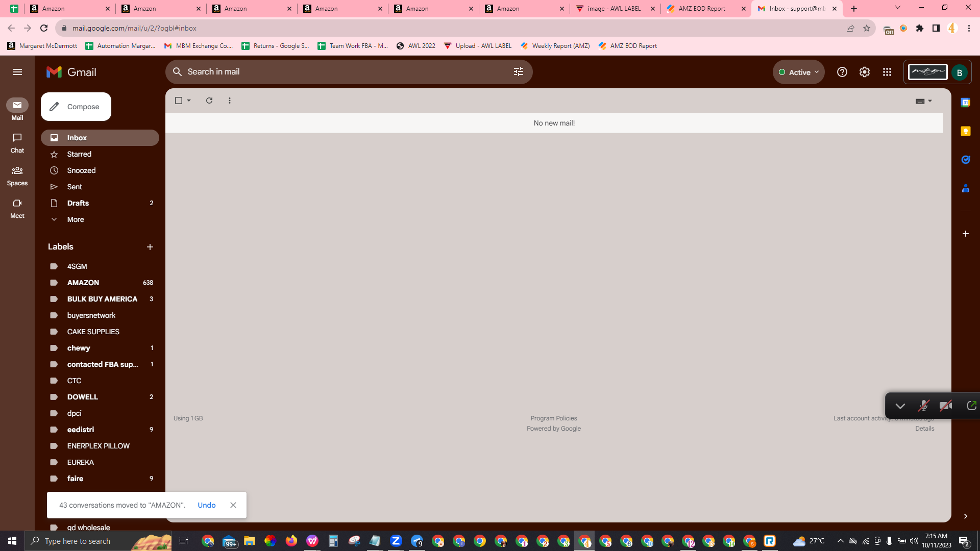Open the select conversations dropdown arrow
The height and width of the screenshot is (551, 980).
(x=189, y=101)
